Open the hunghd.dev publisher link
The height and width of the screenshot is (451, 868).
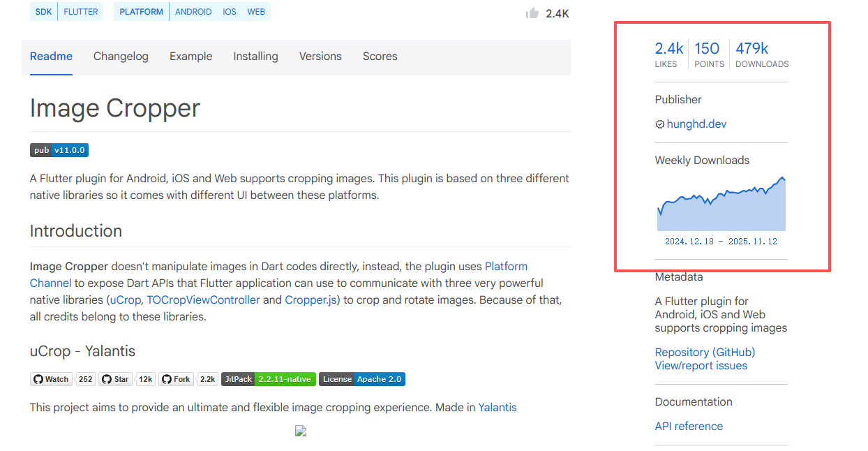click(696, 124)
